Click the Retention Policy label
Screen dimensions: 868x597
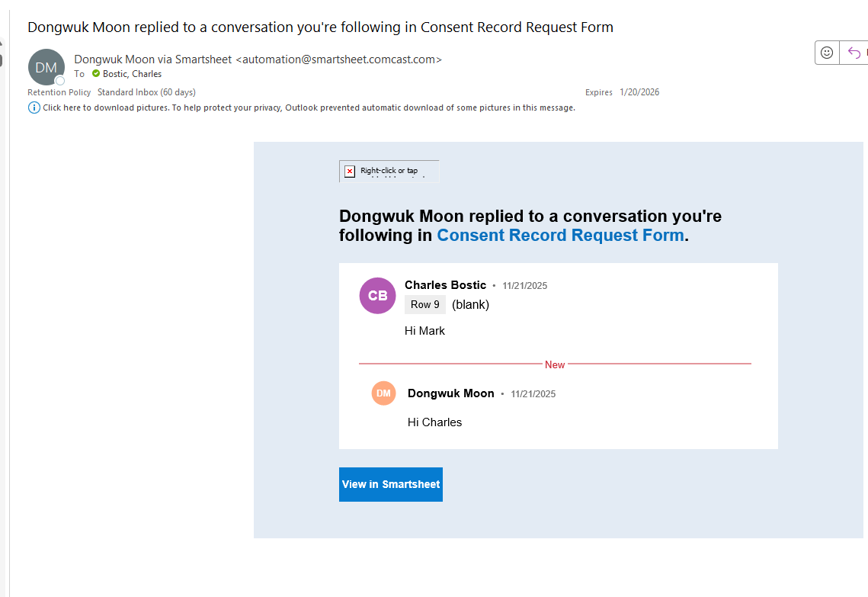(x=59, y=92)
